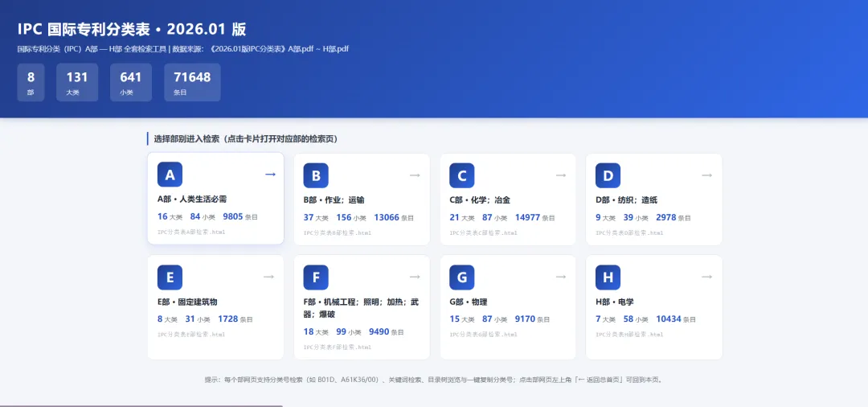Click the 21 大类 count on C部
868x407 pixels.
(x=462, y=218)
